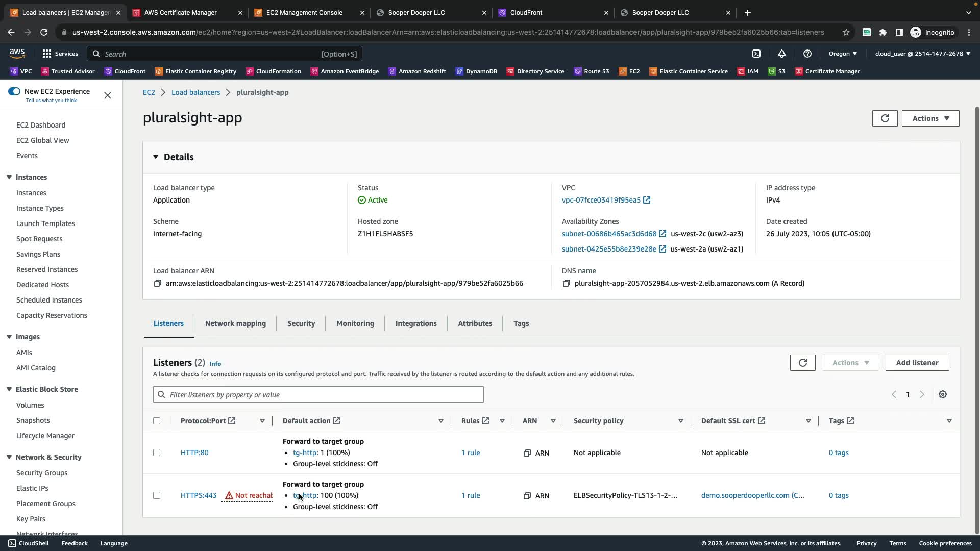Click the Filter listeners search field
Screen dimensions: 980x551
pyautogui.click(x=318, y=395)
